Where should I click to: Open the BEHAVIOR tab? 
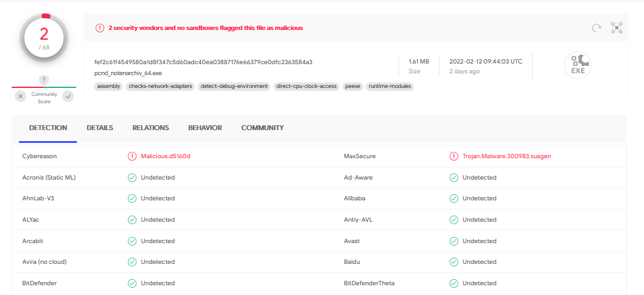[205, 128]
